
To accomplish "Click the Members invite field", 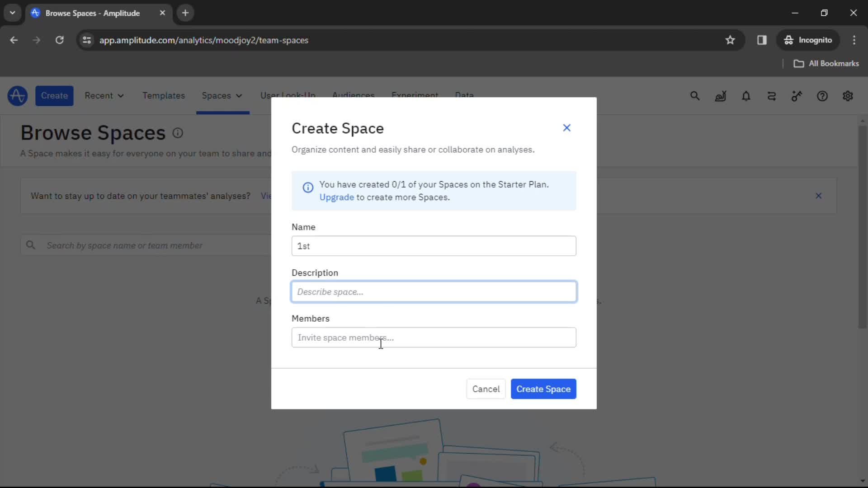I will tap(434, 338).
